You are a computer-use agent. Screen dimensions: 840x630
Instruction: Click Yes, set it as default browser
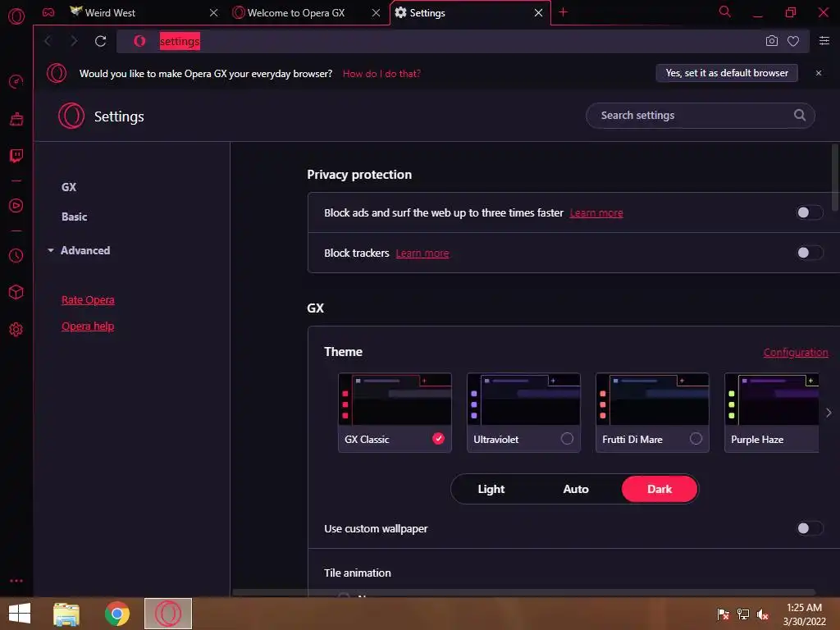click(x=727, y=73)
